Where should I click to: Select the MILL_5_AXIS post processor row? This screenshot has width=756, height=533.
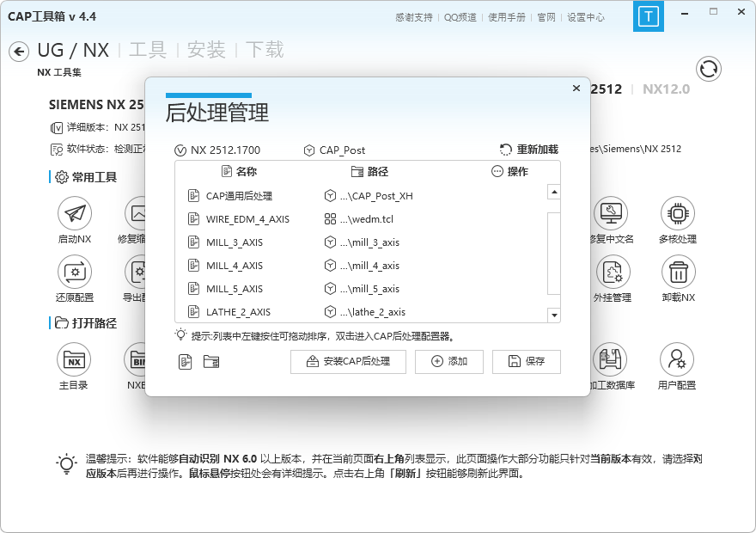(235, 289)
